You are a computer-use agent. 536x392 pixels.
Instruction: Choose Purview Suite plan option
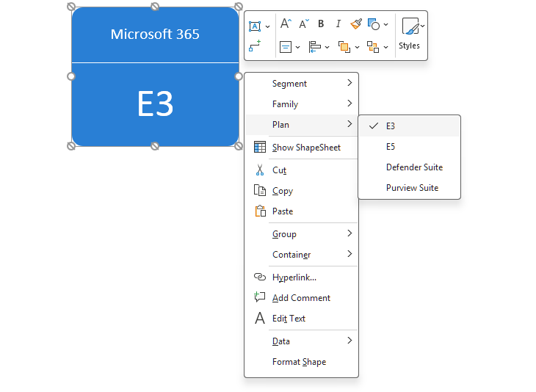click(x=409, y=188)
